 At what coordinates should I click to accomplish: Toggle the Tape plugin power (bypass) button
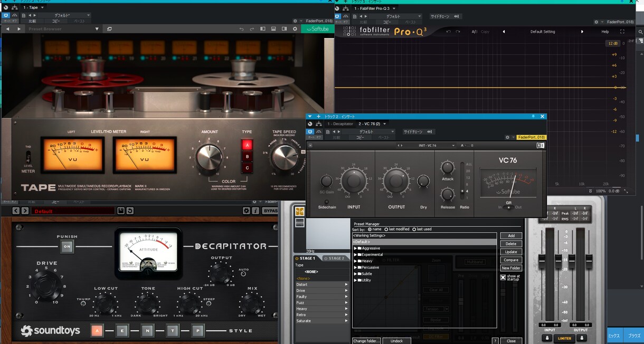(x=6, y=15)
